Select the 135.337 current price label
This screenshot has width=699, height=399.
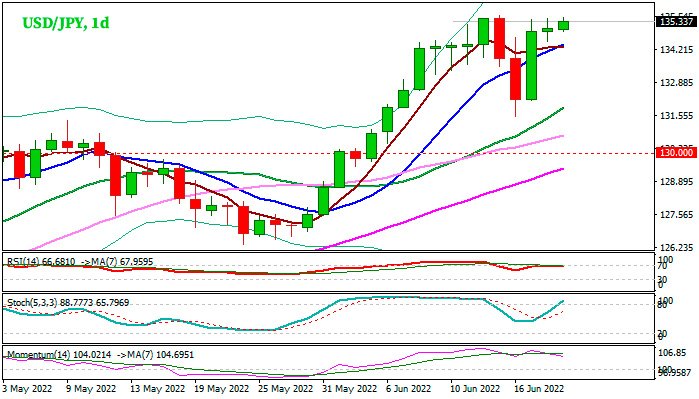tap(676, 21)
